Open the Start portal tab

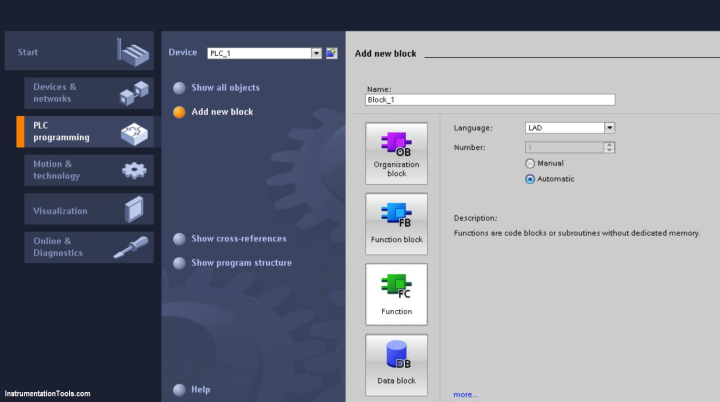79,51
